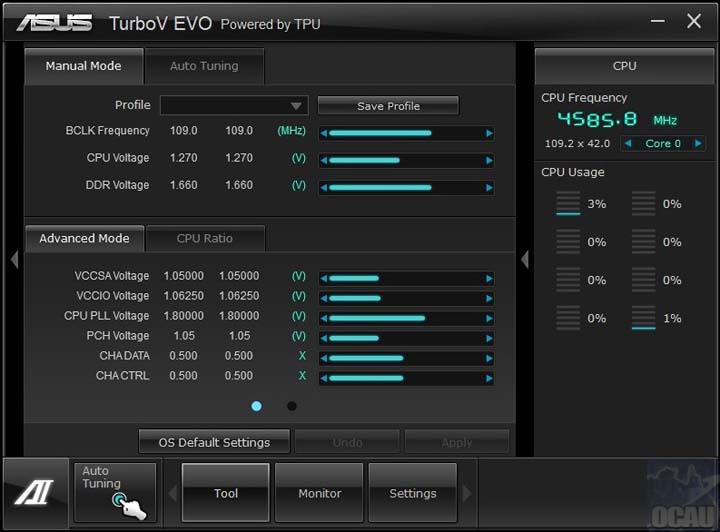
Task: Decrease DDR Voltage with left arrow
Action: pyautogui.click(x=324, y=188)
